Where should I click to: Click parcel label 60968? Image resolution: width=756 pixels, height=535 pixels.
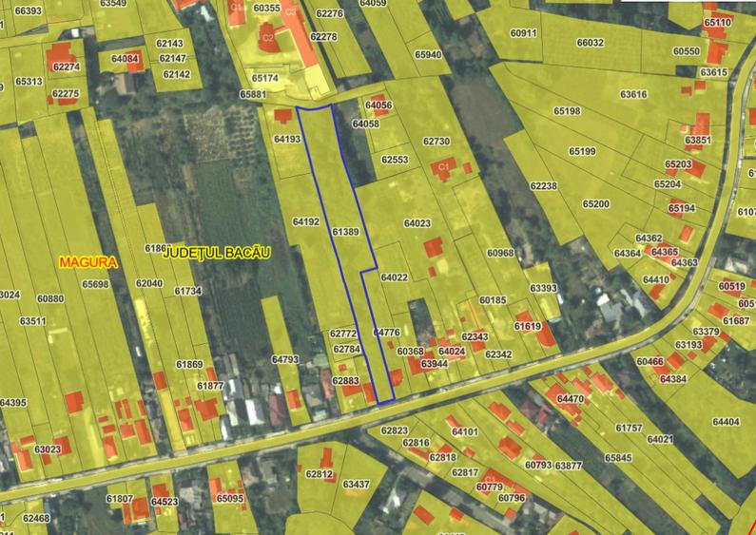(x=500, y=253)
